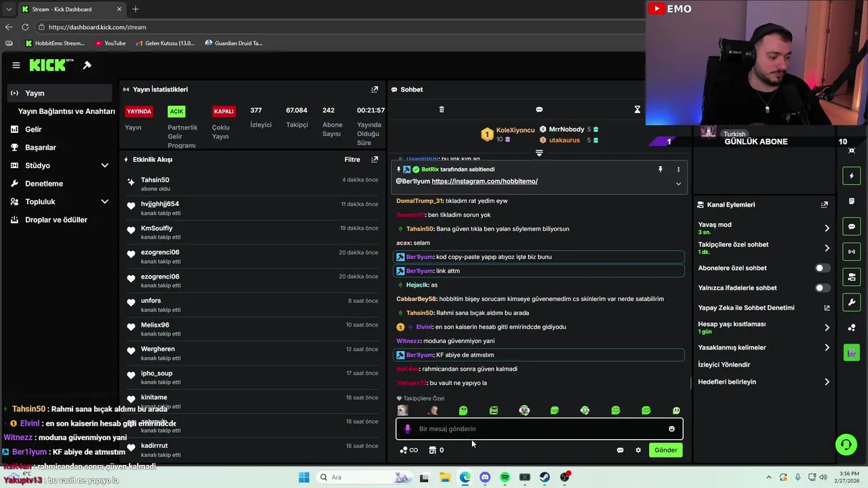Click the hourglass icon in chat toolbar
Image resolution: width=868 pixels, height=488 pixels.
click(637, 109)
